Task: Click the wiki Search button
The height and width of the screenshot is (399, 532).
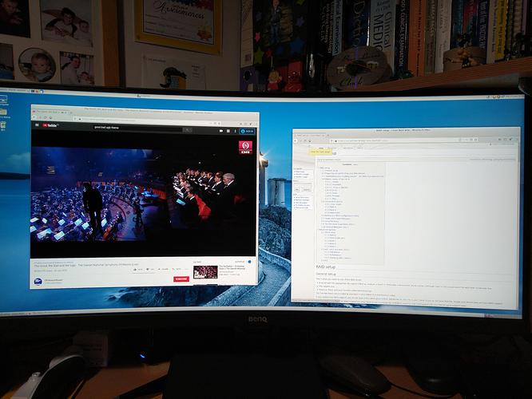Action: [x=307, y=189]
